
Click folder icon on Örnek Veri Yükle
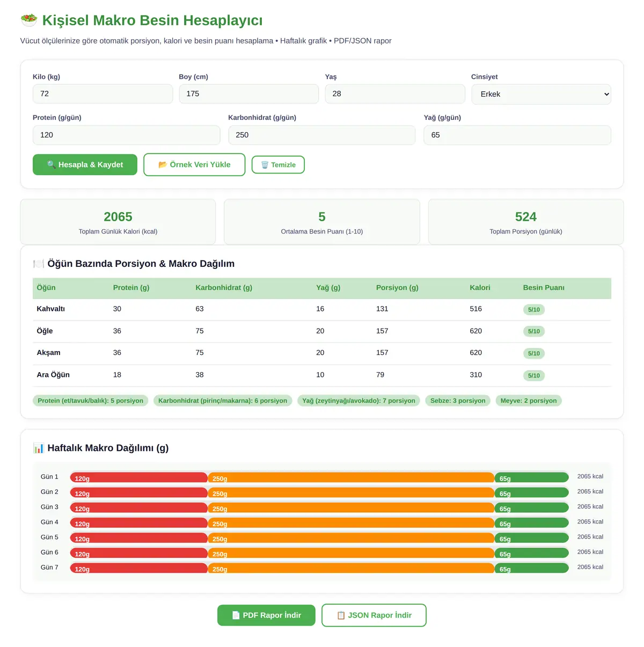[163, 165]
